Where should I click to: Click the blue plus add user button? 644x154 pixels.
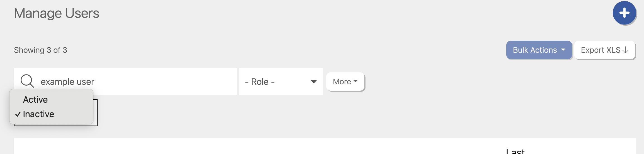(624, 13)
